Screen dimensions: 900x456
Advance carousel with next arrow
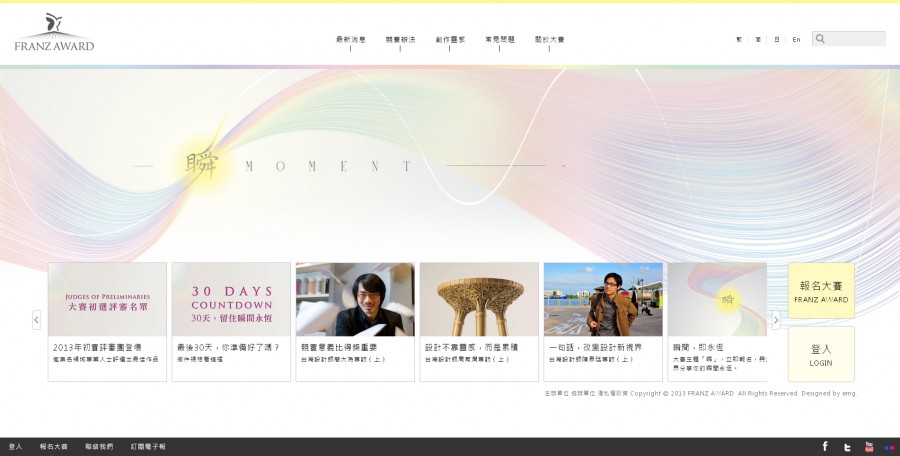click(x=776, y=320)
